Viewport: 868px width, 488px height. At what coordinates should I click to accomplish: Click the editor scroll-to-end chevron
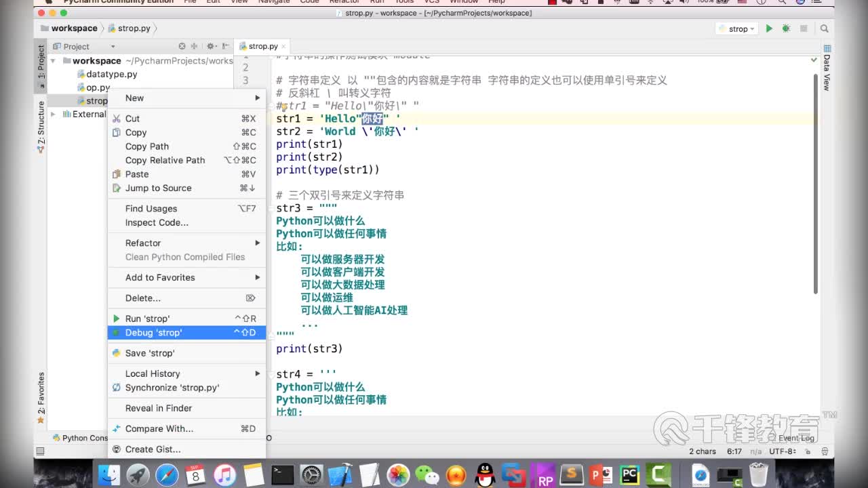coord(813,60)
